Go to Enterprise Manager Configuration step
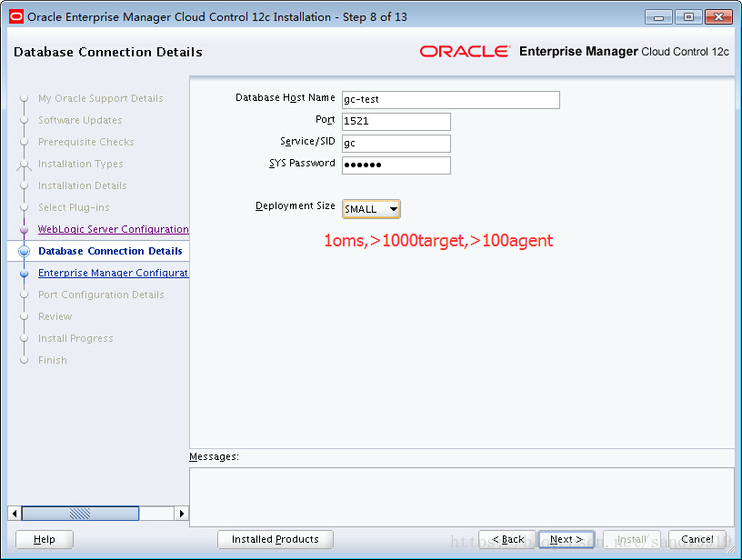The image size is (742, 560). click(113, 273)
